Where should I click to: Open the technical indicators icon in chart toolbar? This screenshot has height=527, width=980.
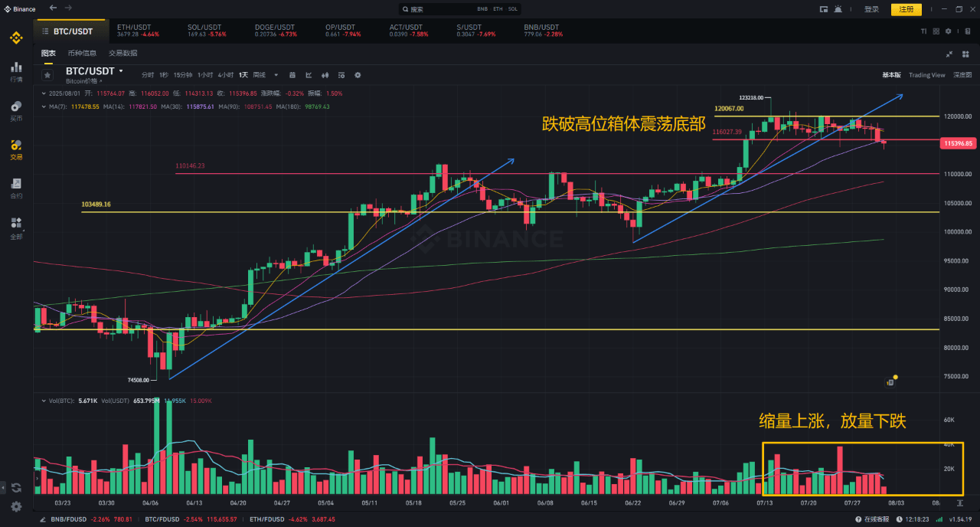click(x=309, y=75)
